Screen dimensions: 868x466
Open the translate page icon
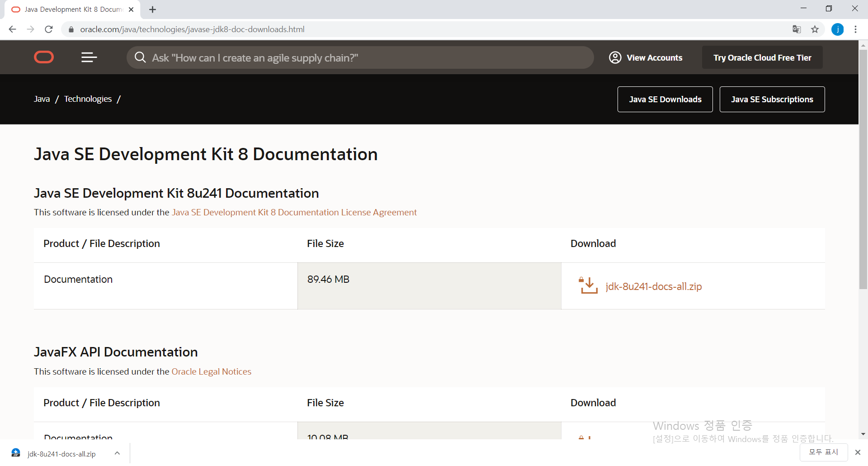point(797,29)
